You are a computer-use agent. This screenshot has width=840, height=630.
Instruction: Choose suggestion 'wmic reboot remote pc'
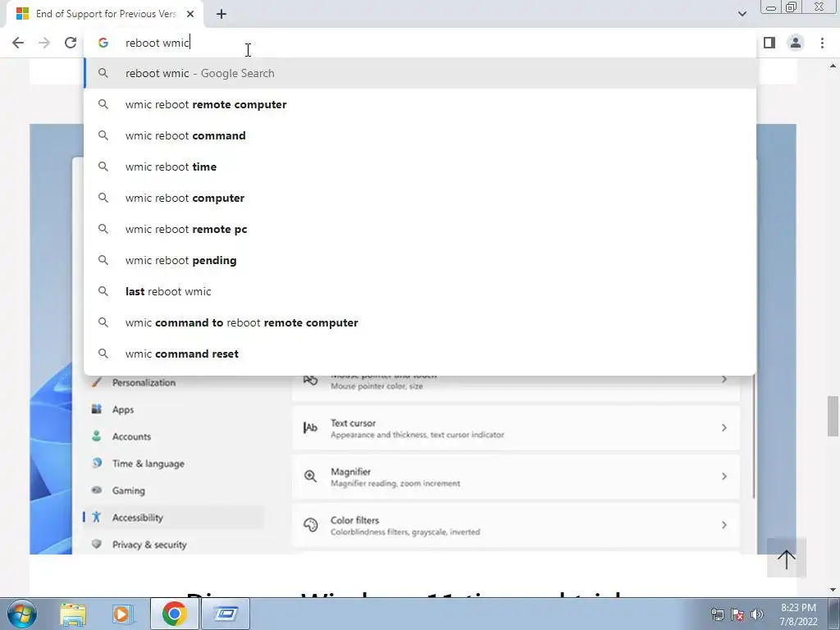point(420,229)
